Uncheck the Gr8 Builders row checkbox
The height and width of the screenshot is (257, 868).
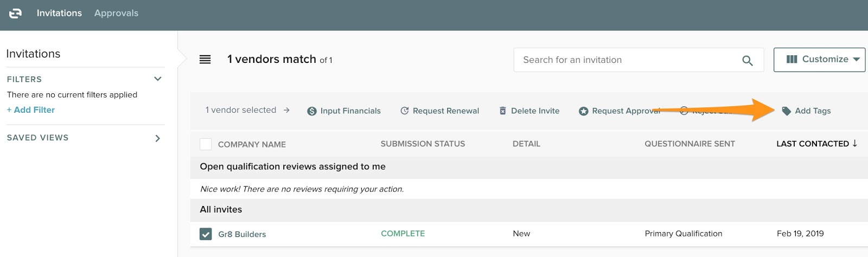pos(206,234)
